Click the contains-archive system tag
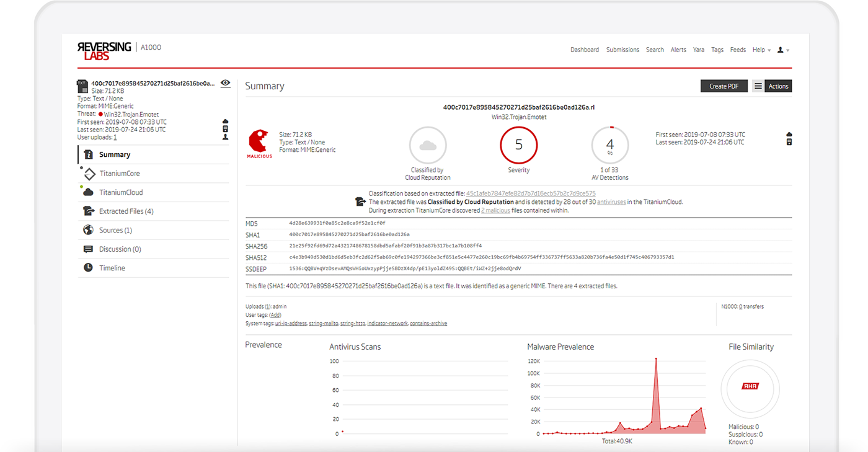This screenshot has height=452, width=868. tap(428, 323)
